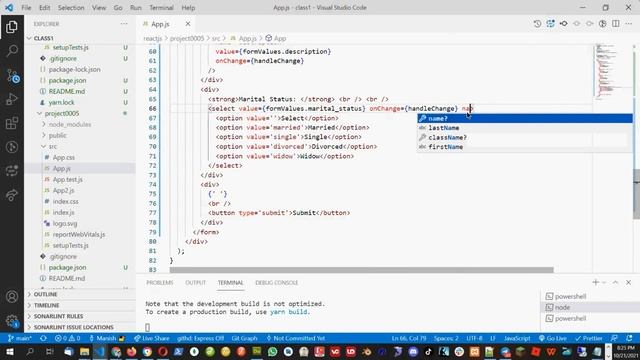This screenshot has height=360, width=640.
Task: Open the Edit menu
Action: click(x=45, y=8)
